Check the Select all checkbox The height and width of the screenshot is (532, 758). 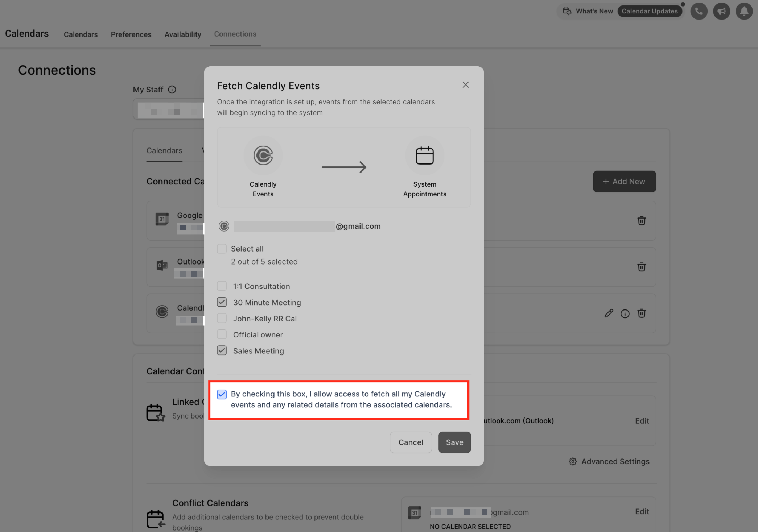(222, 249)
